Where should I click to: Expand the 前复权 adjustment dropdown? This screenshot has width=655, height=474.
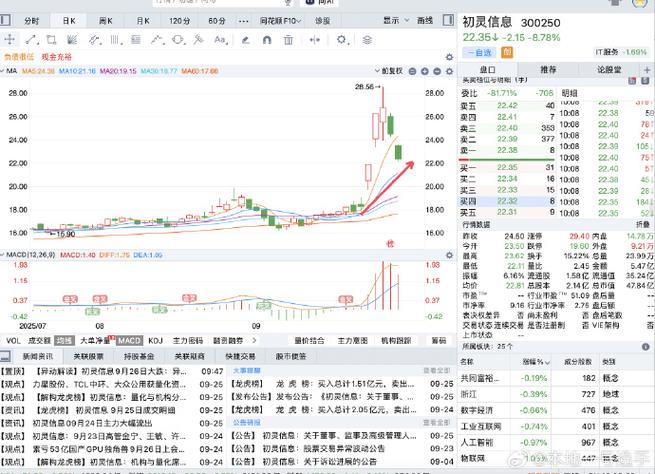(388, 71)
